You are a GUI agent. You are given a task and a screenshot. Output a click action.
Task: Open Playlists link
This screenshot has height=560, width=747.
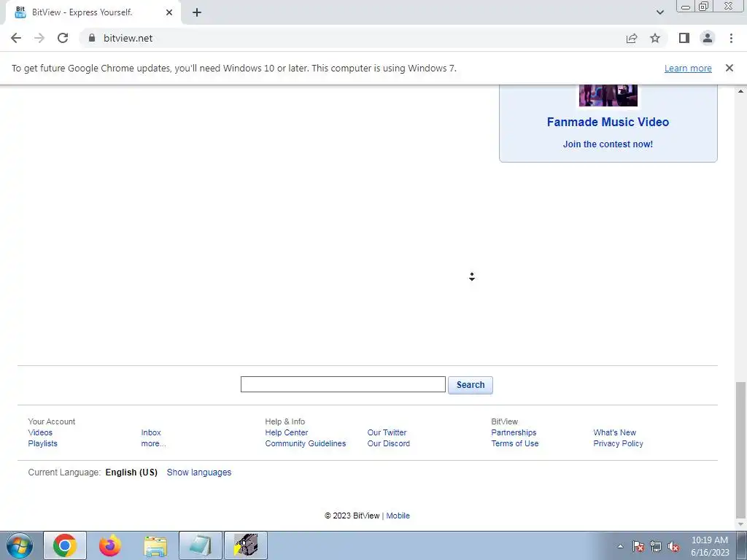pos(42,443)
